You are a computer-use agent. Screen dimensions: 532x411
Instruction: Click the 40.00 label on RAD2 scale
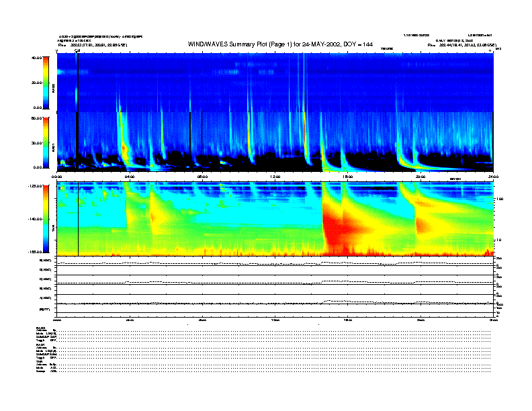tap(36, 58)
